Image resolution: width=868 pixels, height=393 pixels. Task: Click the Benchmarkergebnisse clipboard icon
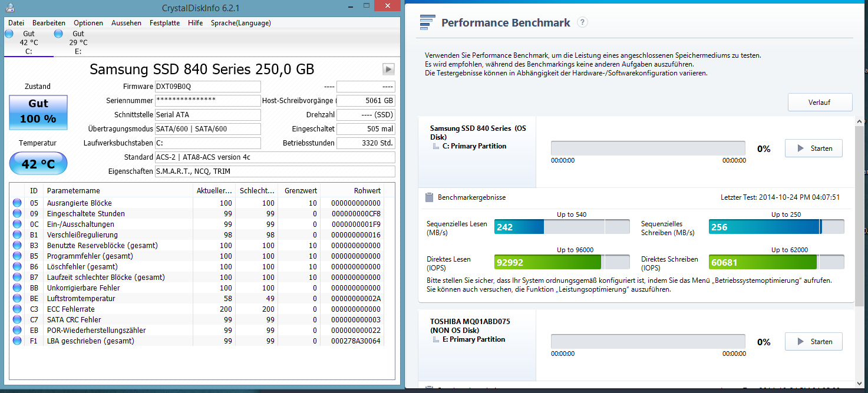(428, 197)
